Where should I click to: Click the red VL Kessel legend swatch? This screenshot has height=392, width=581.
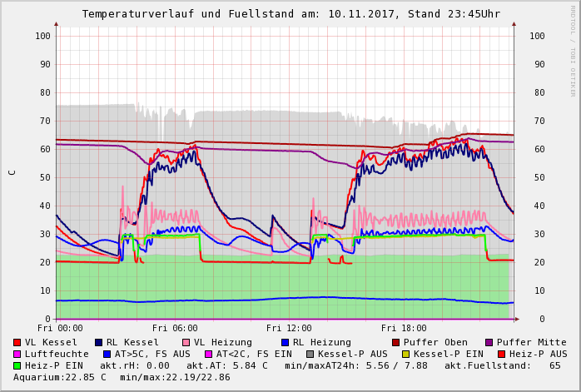click(x=17, y=342)
